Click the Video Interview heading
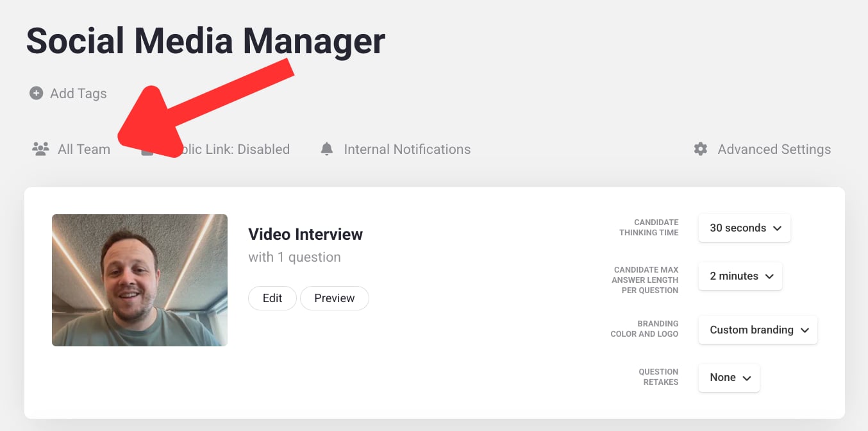Screen dimensions: 868x431 306,234
